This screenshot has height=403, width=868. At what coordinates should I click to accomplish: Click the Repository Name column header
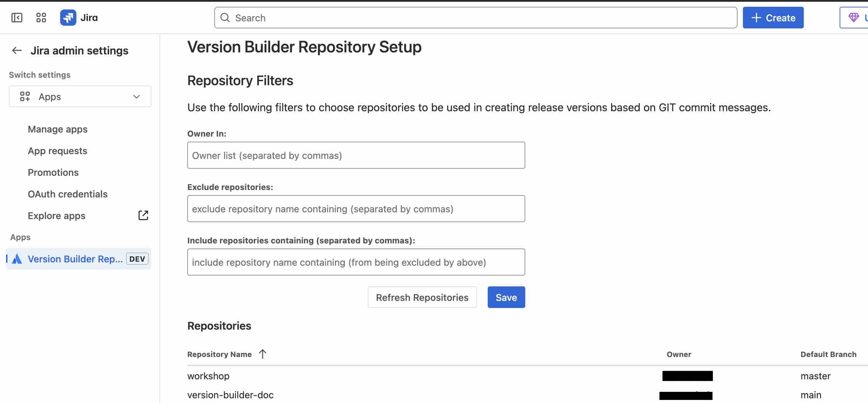click(219, 354)
